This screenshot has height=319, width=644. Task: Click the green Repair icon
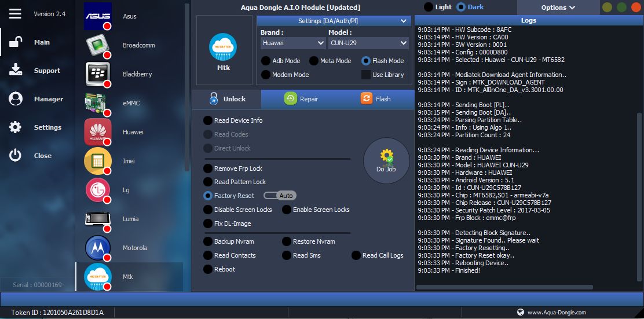[x=290, y=98]
